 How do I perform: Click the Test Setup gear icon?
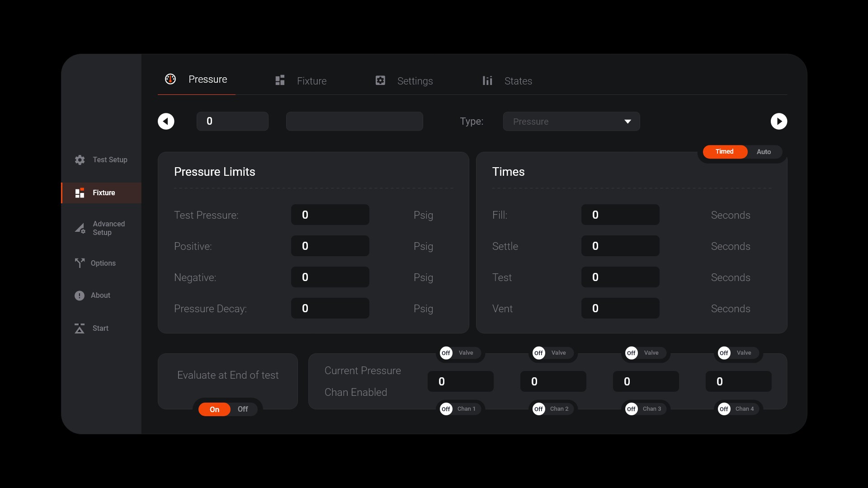pyautogui.click(x=80, y=160)
